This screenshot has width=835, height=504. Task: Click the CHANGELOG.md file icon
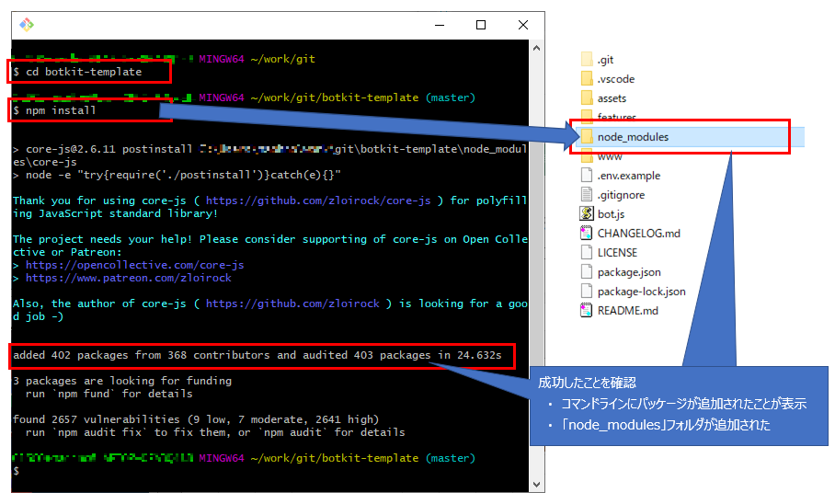point(587,233)
